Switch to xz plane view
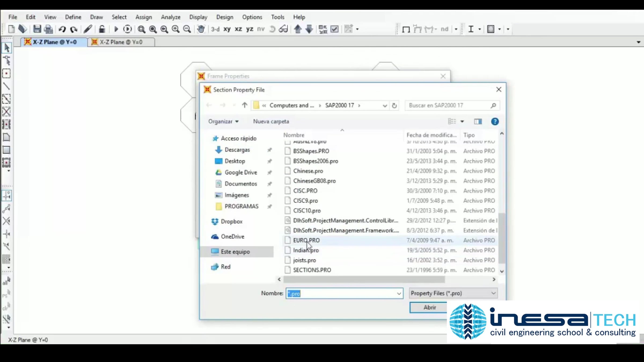This screenshot has width=644, height=362. pos(238,29)
